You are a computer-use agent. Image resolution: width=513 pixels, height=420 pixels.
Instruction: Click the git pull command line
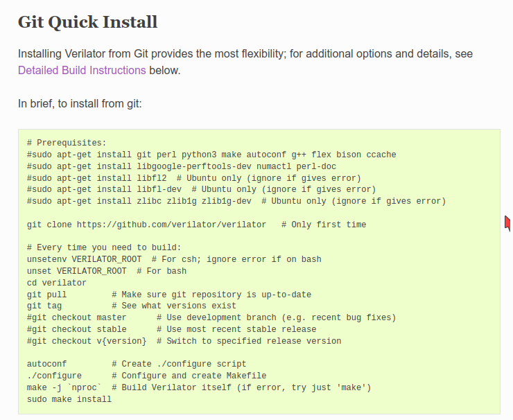pyautogui.click(x=169, y=295)
